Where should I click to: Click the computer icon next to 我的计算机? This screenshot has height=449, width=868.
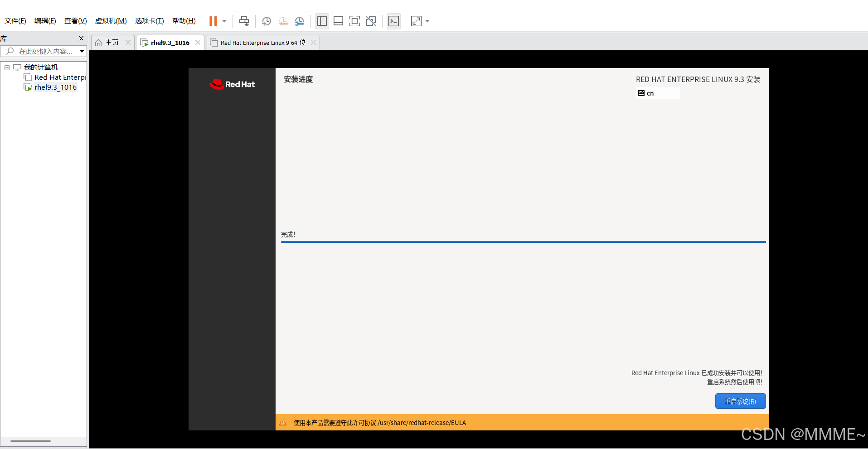pos(17,68)
